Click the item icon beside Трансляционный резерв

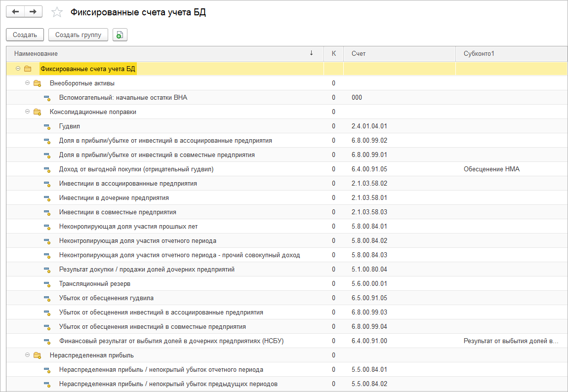tap(47, 284)
